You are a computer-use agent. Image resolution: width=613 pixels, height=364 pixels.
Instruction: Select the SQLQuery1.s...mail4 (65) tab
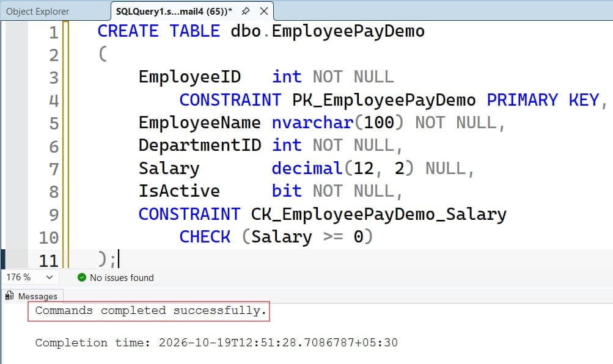pyautogui.click(x=174, y=12)
